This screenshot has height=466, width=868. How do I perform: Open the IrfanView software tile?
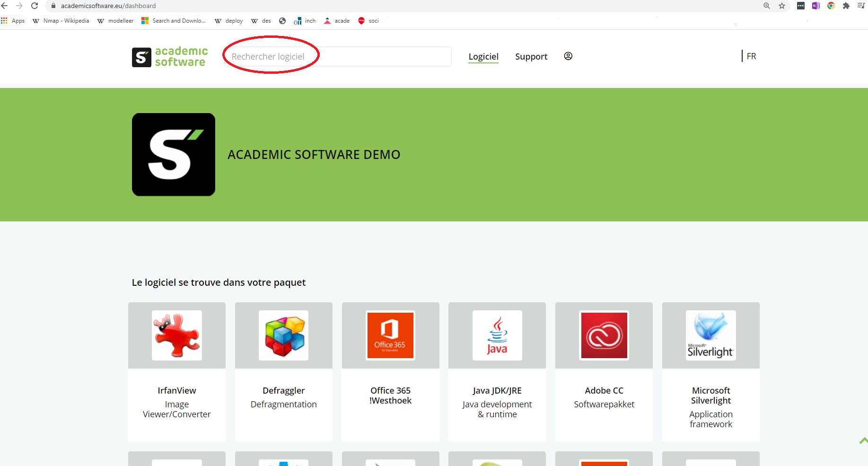coord(176,372)
